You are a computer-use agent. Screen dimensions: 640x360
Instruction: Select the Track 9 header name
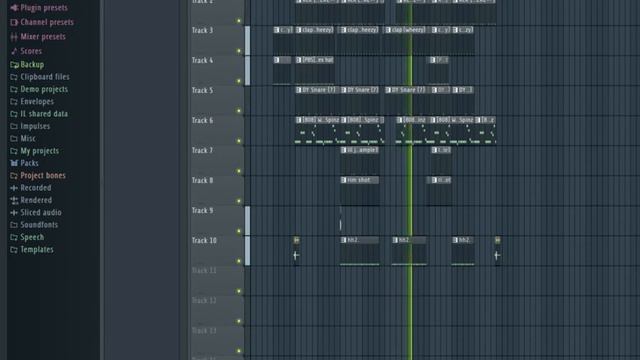tap(202, 211)
